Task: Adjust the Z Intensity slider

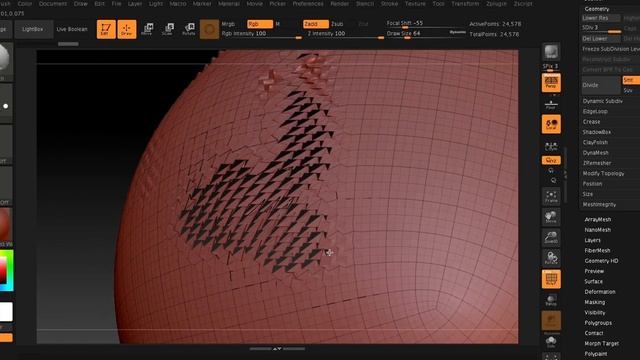Action: [345, 34]
